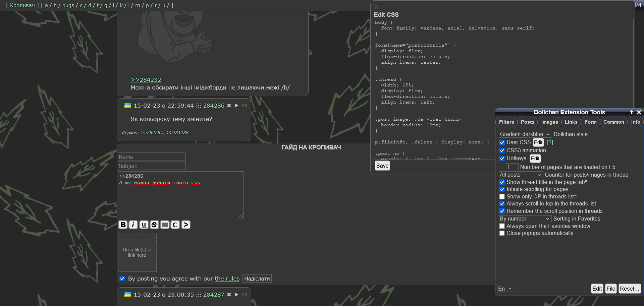The width and height of the screenshot is (644, 306).
Task: Hide post 284286 with its X icon
Action: [x=229, y=106]
